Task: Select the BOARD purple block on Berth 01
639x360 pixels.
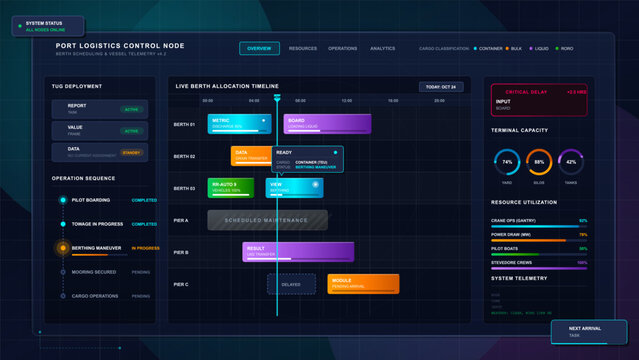Action: coord(327,124)
